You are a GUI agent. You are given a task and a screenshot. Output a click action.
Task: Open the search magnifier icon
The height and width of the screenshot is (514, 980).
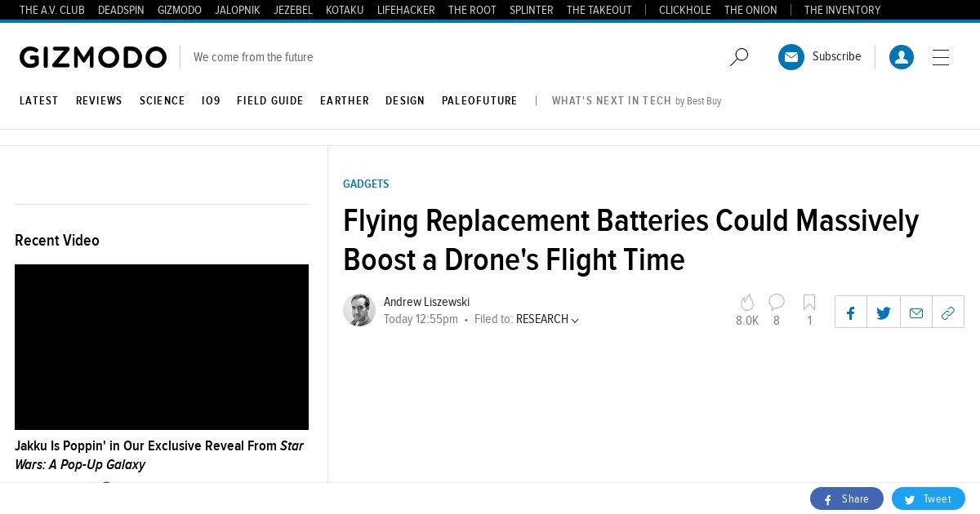739,57
